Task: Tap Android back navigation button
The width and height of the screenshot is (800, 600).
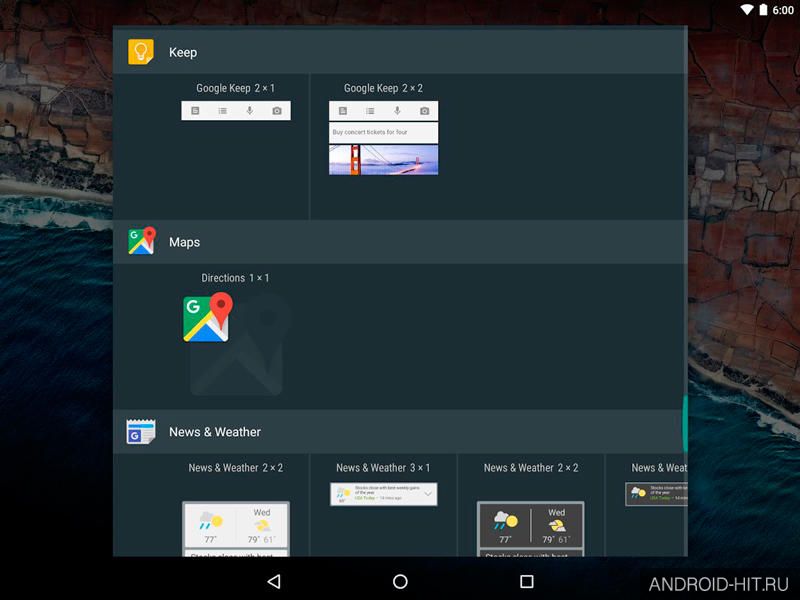Action: (x=274, y=581)
